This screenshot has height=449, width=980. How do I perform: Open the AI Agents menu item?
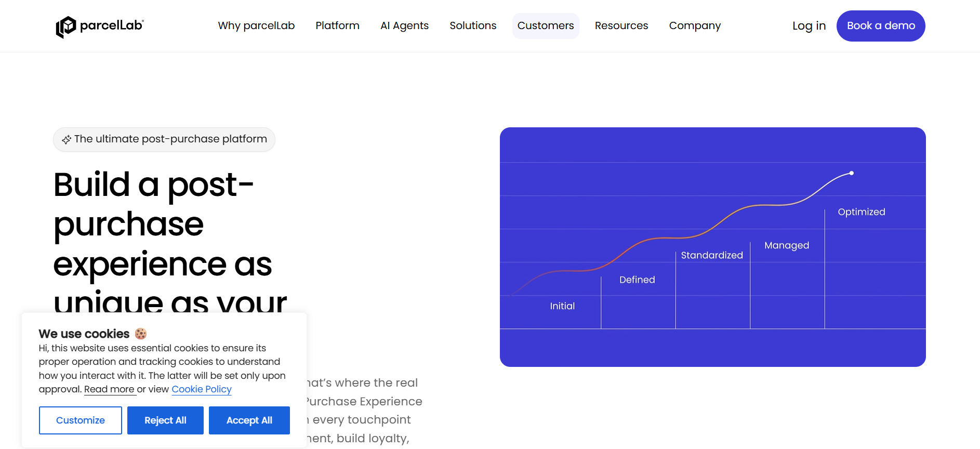(x=404, y=26)
